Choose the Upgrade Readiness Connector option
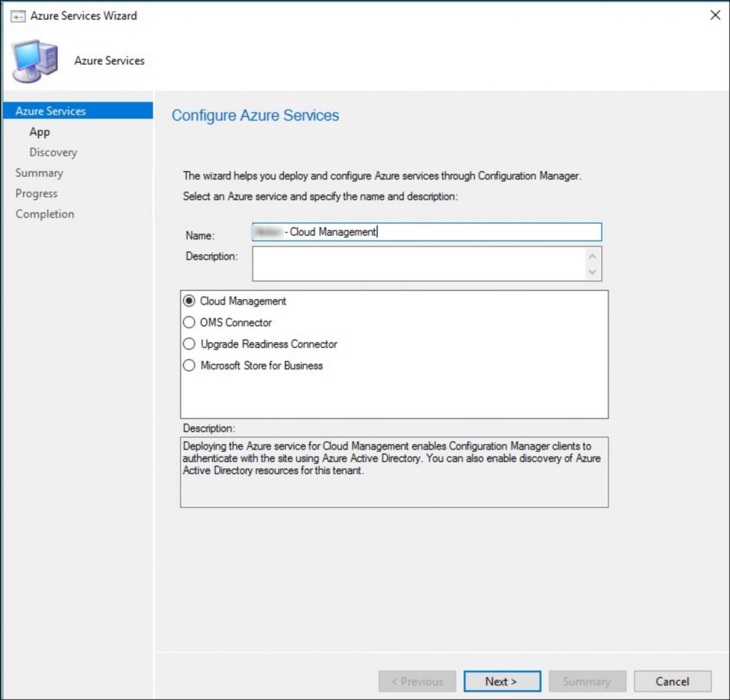This screenshot has height=700, width=730. 188,344
